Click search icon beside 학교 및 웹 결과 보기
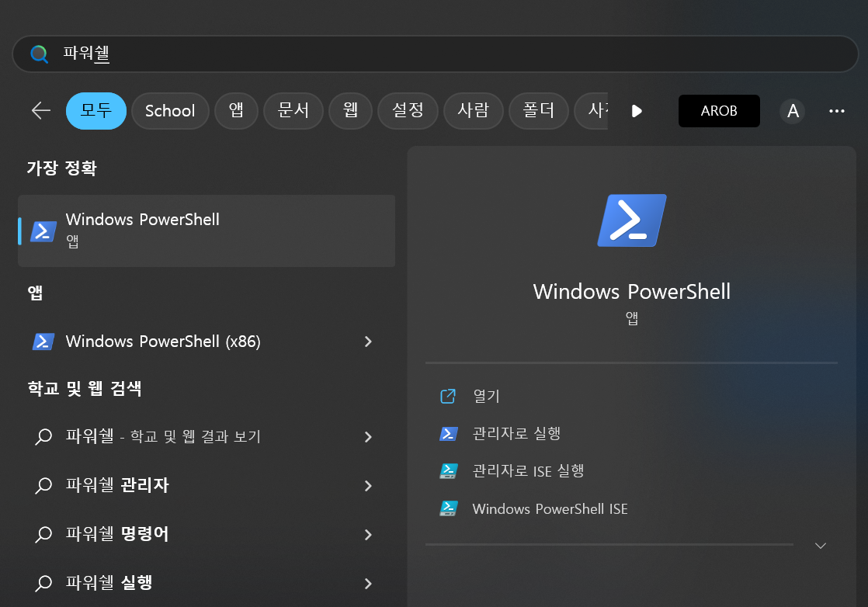 click(43, 437)
